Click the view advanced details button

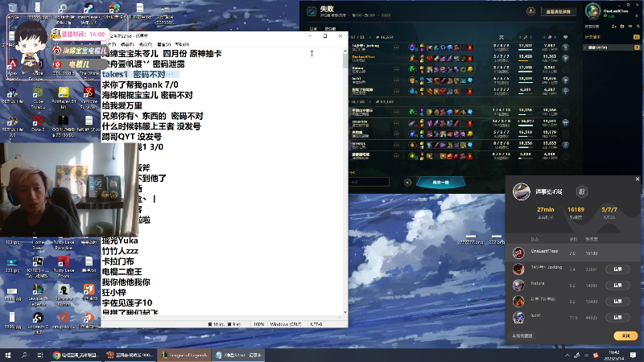click(558, 11)
